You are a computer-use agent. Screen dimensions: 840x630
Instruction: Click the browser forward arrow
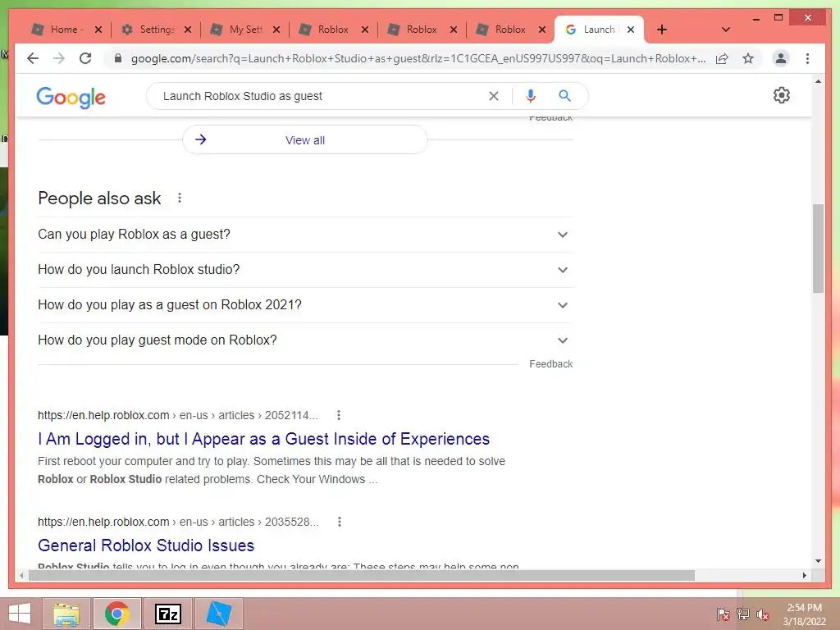(59, 58)
